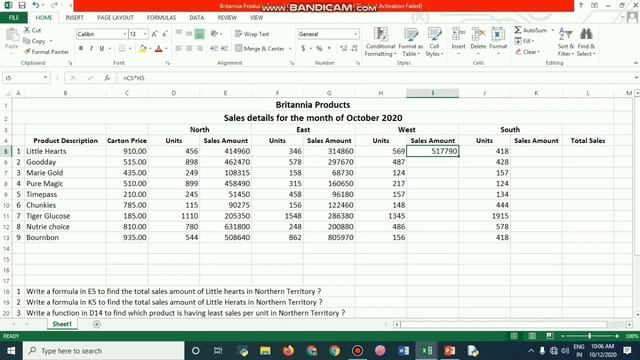
Task: Decrease the cell indent
Action: click(x=214, y=49)
